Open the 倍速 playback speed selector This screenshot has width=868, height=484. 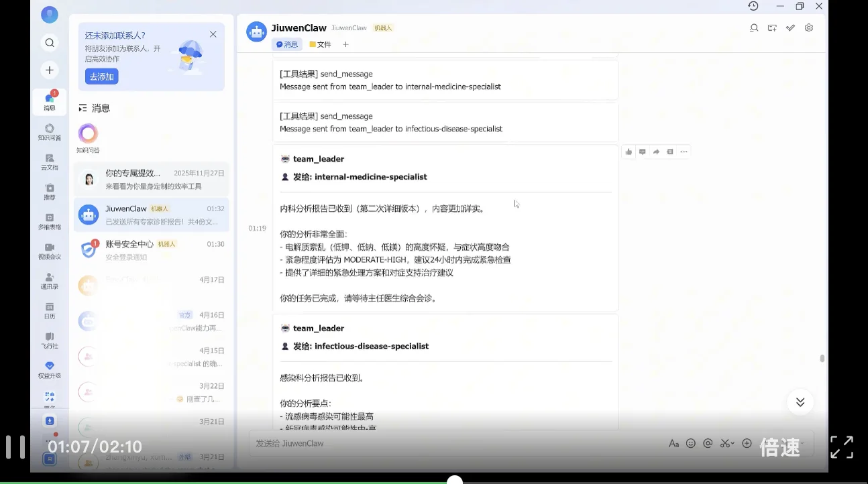(780, 446)
